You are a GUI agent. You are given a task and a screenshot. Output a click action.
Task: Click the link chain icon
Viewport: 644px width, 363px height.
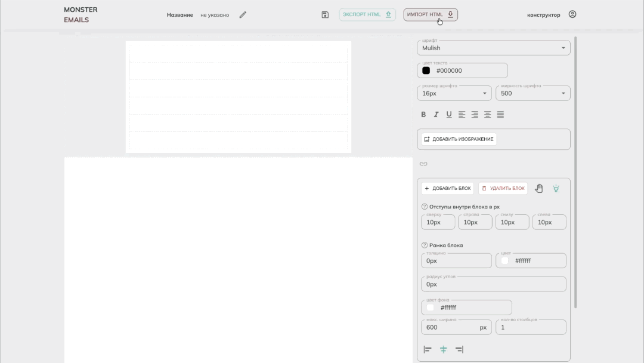click(423, 164)
